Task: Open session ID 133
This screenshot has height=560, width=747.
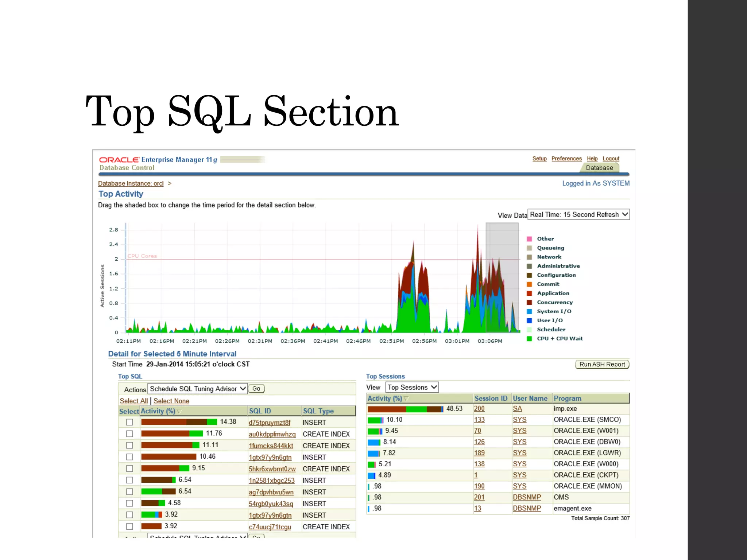Action: tap(479, 420)
